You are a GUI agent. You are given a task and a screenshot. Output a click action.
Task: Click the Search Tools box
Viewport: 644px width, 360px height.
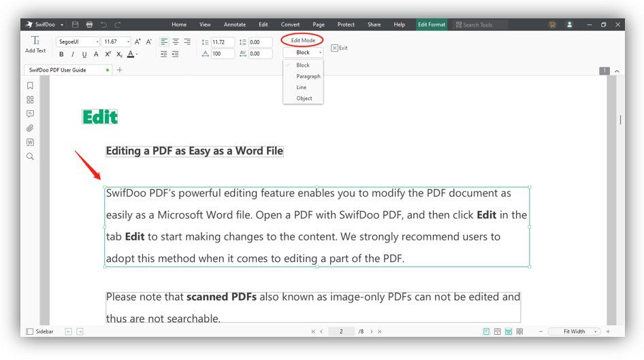click(x=480, y=24)
